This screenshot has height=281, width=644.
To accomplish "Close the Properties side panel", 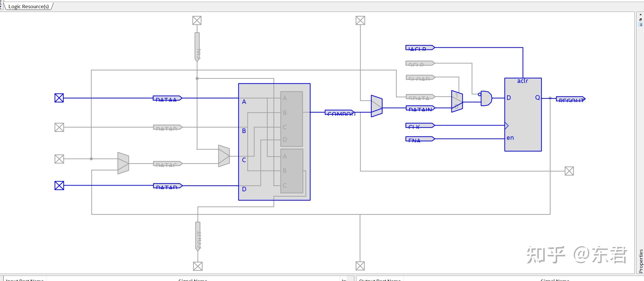I will 641,14.
